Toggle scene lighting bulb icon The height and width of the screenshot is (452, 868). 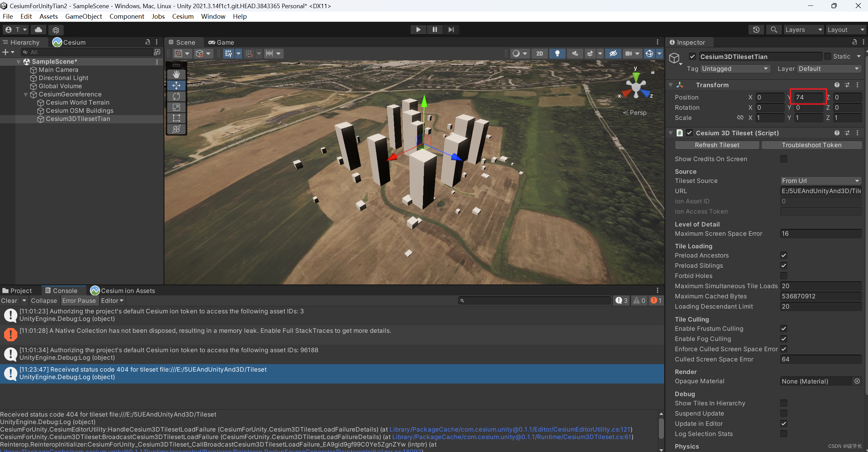tap(557, 53)
